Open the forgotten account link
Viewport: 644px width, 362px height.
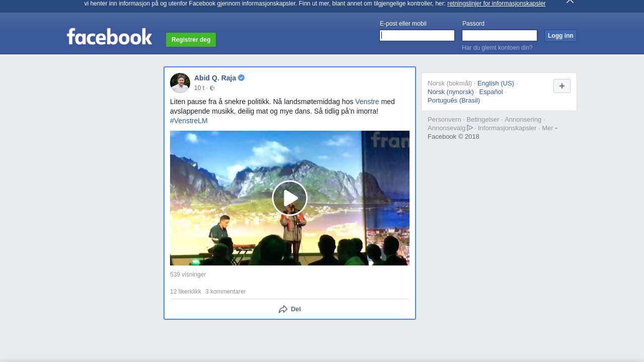coord(497,48)
